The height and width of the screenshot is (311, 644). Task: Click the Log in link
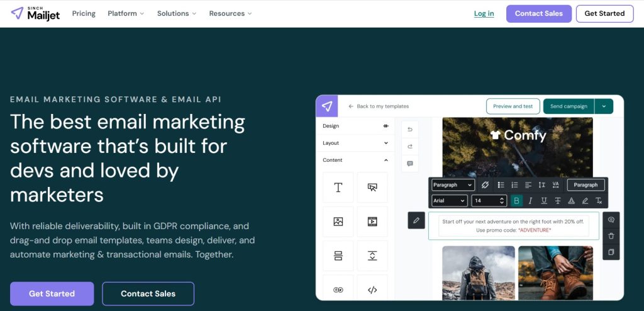coord(484,14)
